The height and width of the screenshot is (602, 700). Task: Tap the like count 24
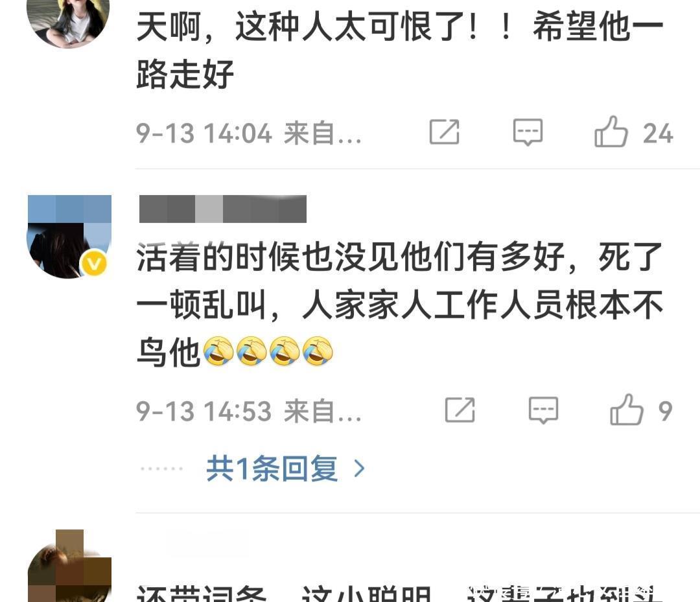(x=658, y=133)
